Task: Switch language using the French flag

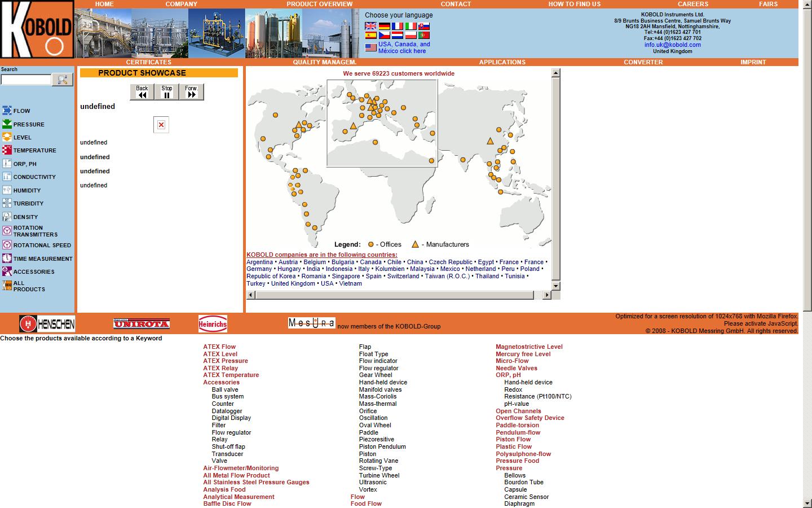Action: pos(398,26)
